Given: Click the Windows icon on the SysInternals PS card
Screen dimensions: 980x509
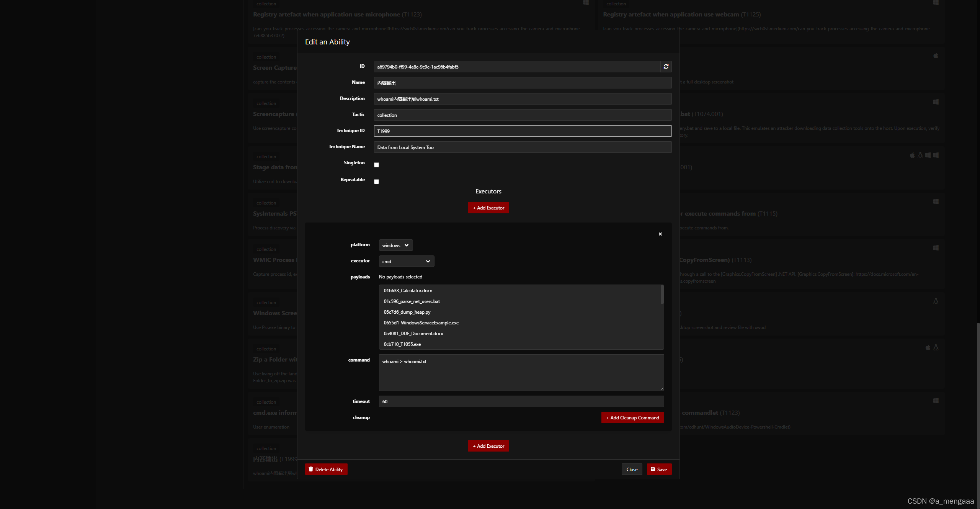Looking at the screenshot, I should (936, 201).
